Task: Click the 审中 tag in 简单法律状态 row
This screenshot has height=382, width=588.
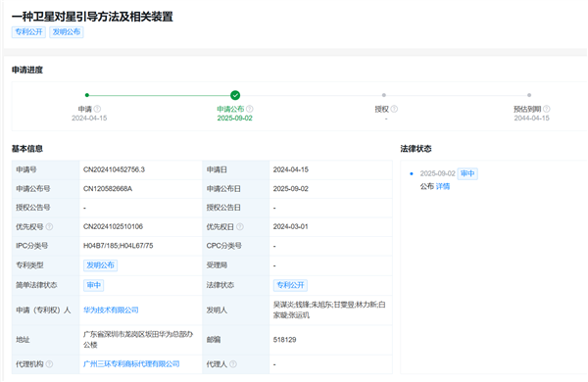Action: [93, 285]
